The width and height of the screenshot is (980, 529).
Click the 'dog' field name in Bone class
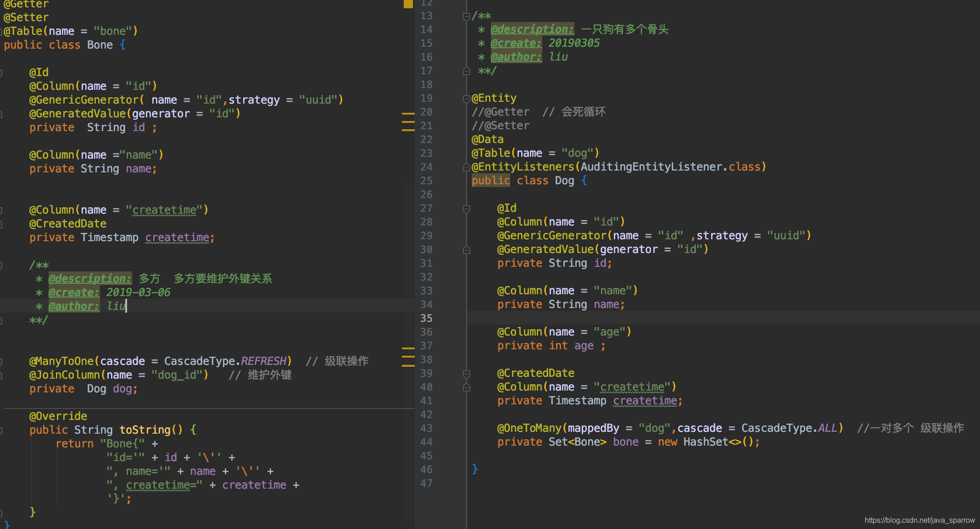click(x=122, y=389)
